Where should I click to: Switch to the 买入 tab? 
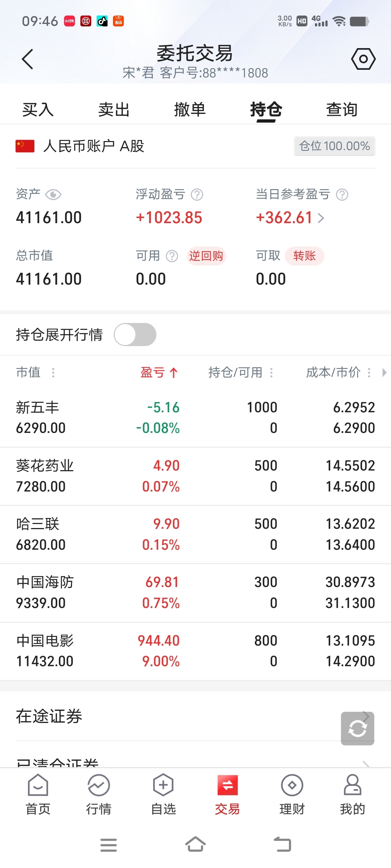tap(38, 110)
